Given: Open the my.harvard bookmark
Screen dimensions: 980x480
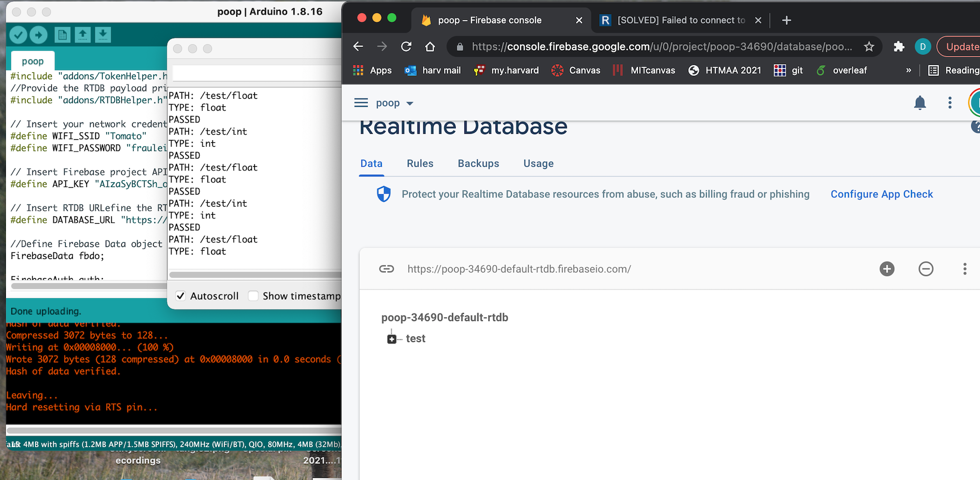Looking at the screenshot, I should click(506, 70).
